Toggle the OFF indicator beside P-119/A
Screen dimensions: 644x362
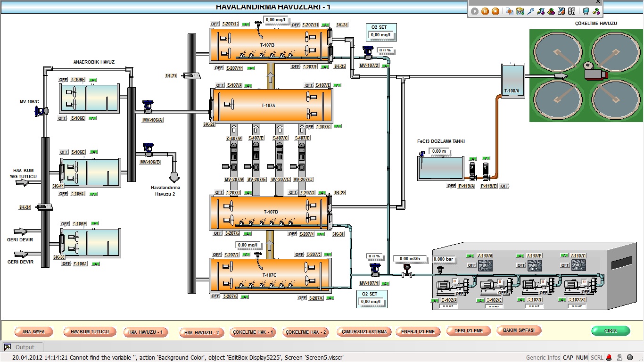click(451, 186)
